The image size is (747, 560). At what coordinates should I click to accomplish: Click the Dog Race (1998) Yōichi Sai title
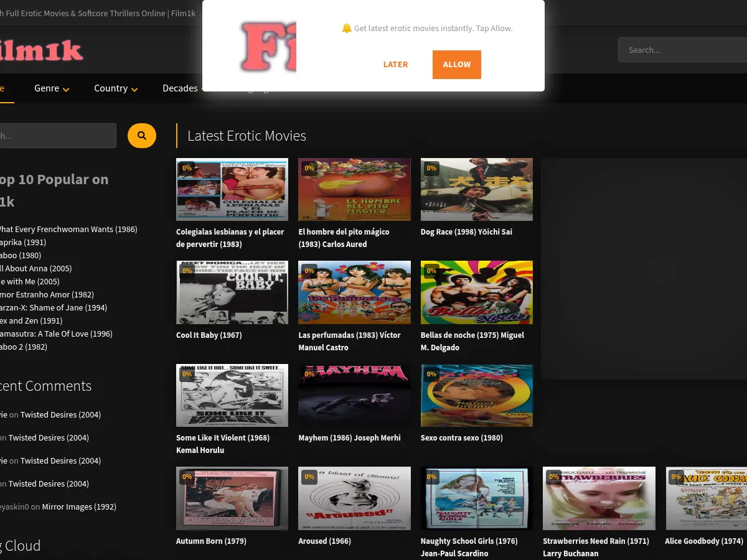point(466,232)
